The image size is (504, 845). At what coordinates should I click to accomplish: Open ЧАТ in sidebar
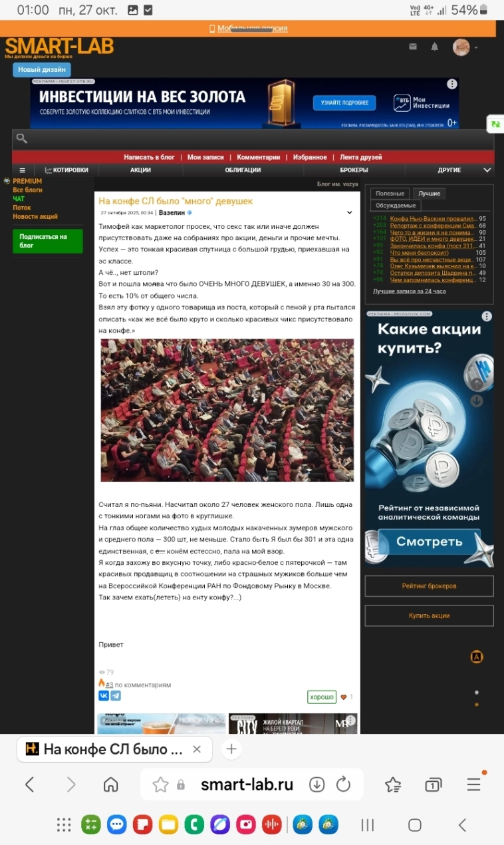point(19,199)
